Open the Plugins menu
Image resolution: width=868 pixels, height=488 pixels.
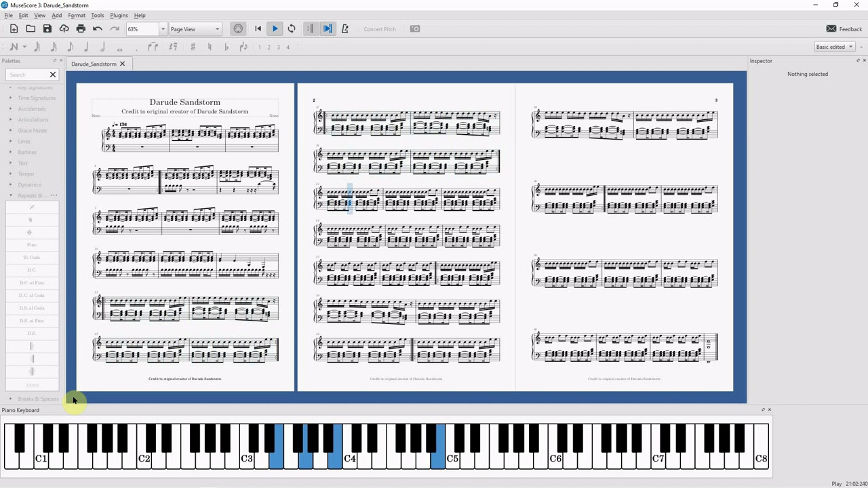(x=119, y=15)
